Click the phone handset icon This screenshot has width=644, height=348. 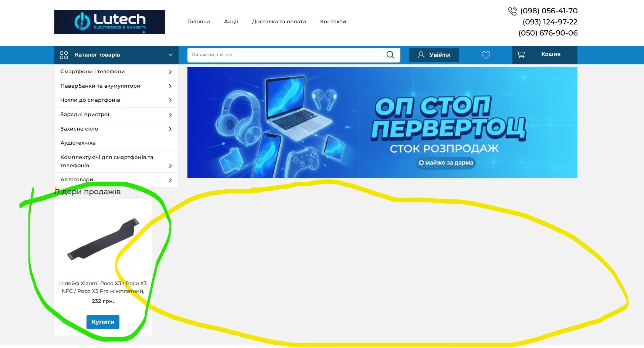point(512,11)
